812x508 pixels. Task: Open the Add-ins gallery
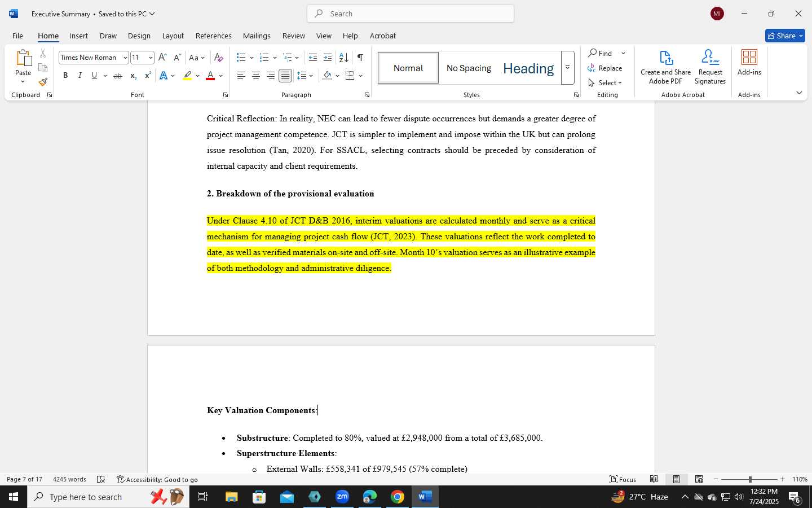(x=749, y=63)
